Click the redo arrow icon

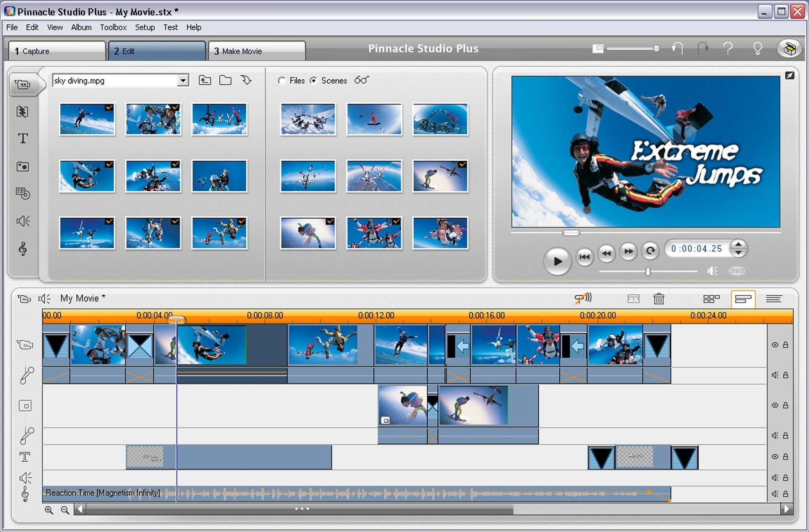coord(703,48)
